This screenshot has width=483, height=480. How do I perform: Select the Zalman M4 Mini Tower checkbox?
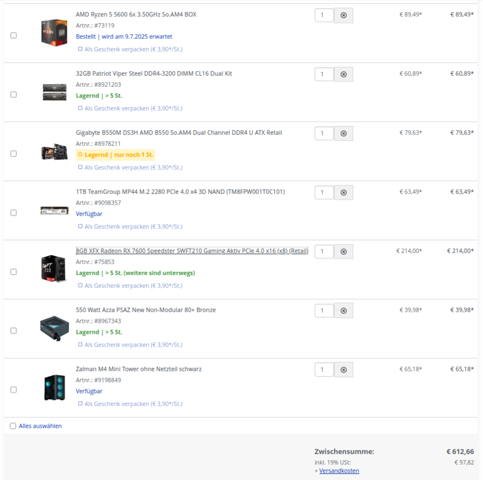pos(13,390)
